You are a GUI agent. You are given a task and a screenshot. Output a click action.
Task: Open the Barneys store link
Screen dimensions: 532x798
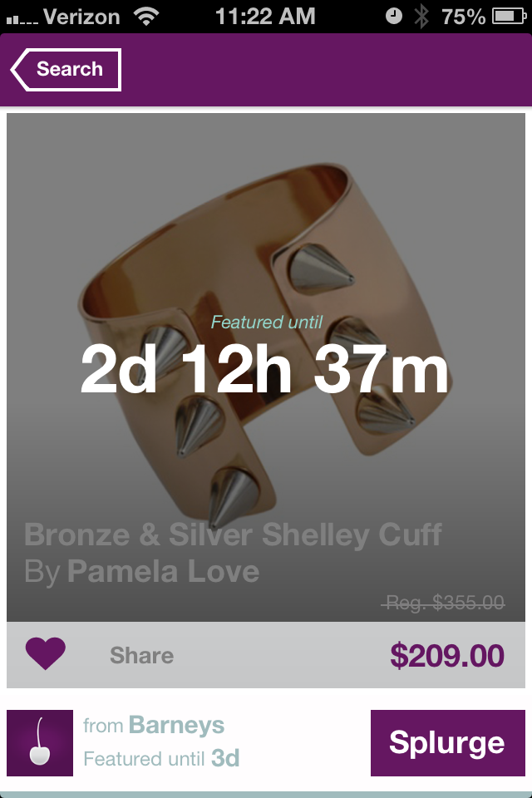click(176, 725)
